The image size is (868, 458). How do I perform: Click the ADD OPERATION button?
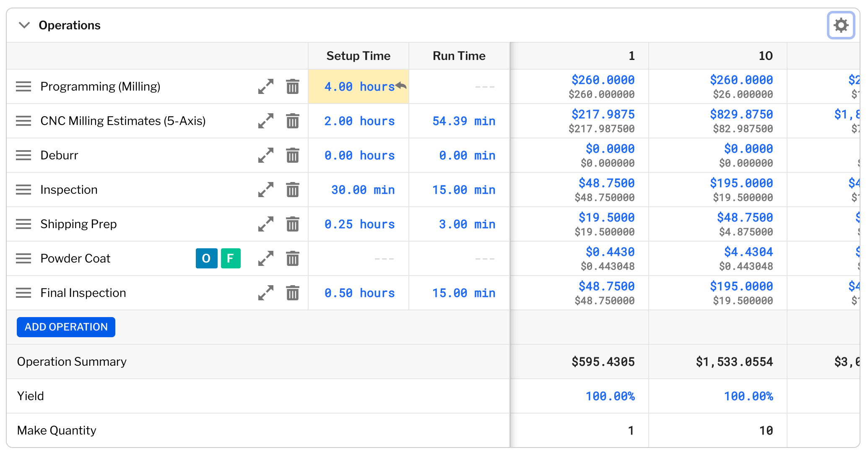click(x=66, y=327)
